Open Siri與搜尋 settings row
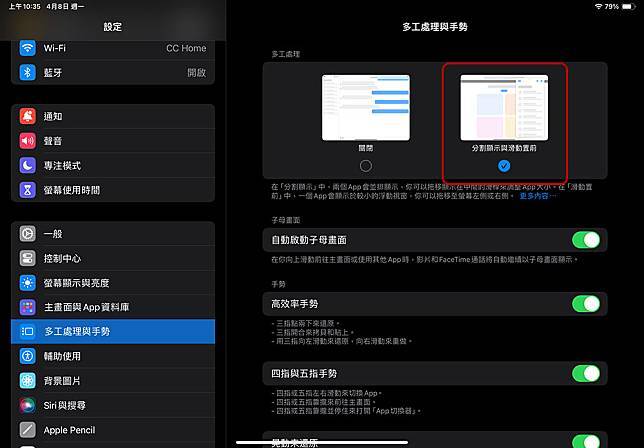The width and height of the screenshot is (644, 448). coord(113,405)
